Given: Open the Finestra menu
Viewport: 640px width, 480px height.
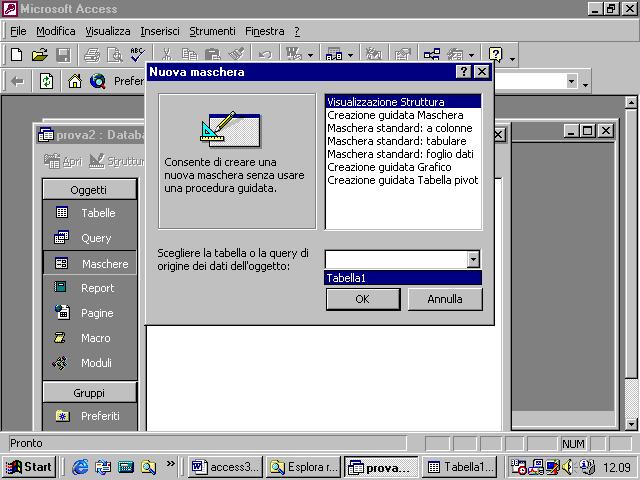Looking at the screenshot, I should (x=264, y=31).
